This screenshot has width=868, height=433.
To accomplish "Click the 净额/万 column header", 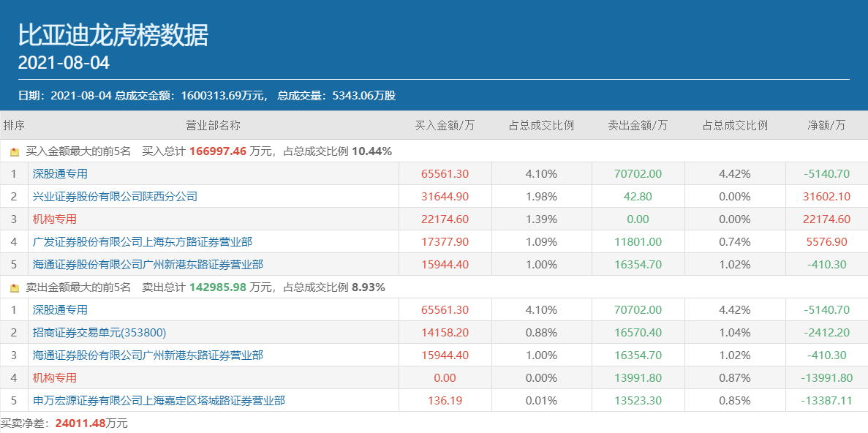I will pos(826,126).
